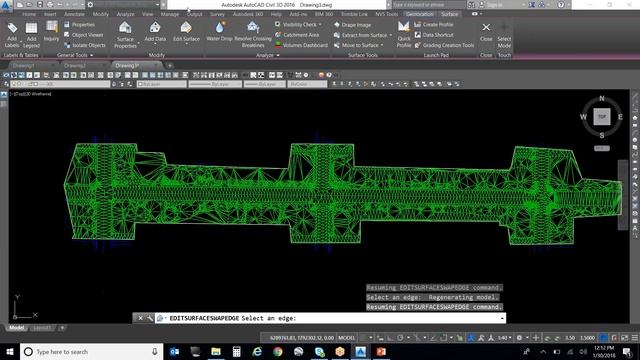Click the Windows Start button

tap(10, 351)
